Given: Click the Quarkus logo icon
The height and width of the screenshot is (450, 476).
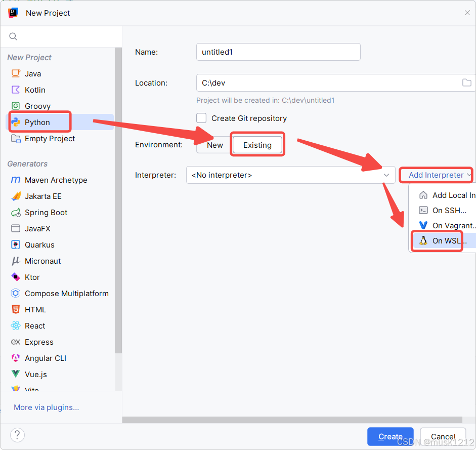Looking at the screenshot, I should click(x=16, y=244).
